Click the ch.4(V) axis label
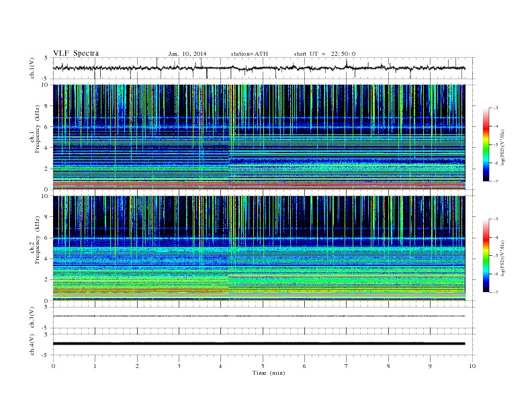This screenshot has height=411, width=532. pos(32,345)
